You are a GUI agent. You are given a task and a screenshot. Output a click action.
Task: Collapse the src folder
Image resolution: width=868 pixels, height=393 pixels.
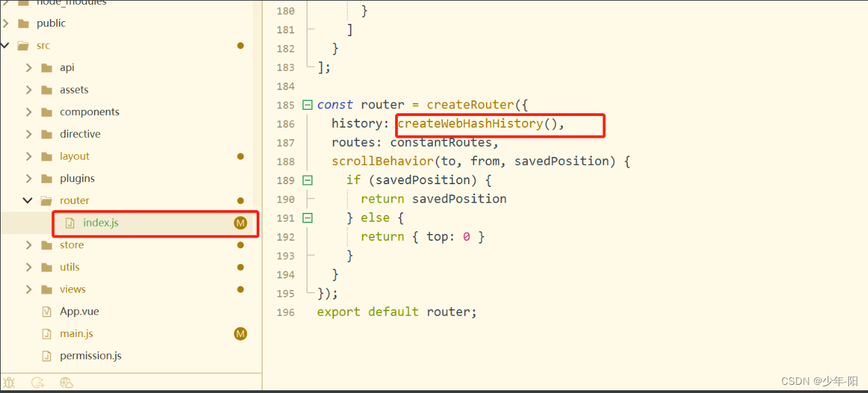[5, 45]
